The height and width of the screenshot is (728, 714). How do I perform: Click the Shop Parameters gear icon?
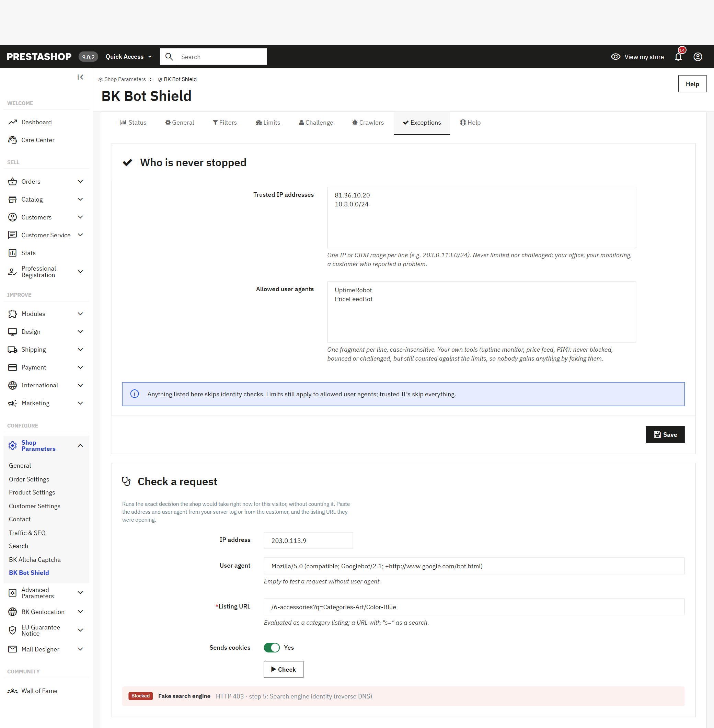(x=12, y=446)
